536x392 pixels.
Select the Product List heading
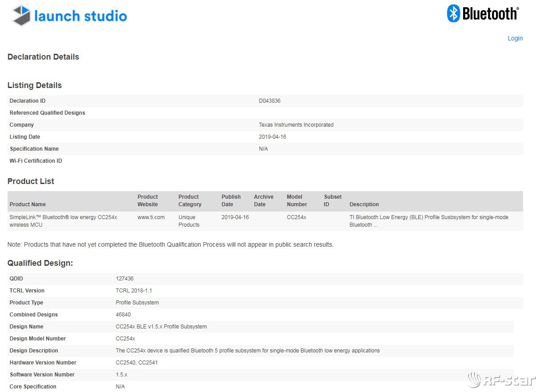31,181
